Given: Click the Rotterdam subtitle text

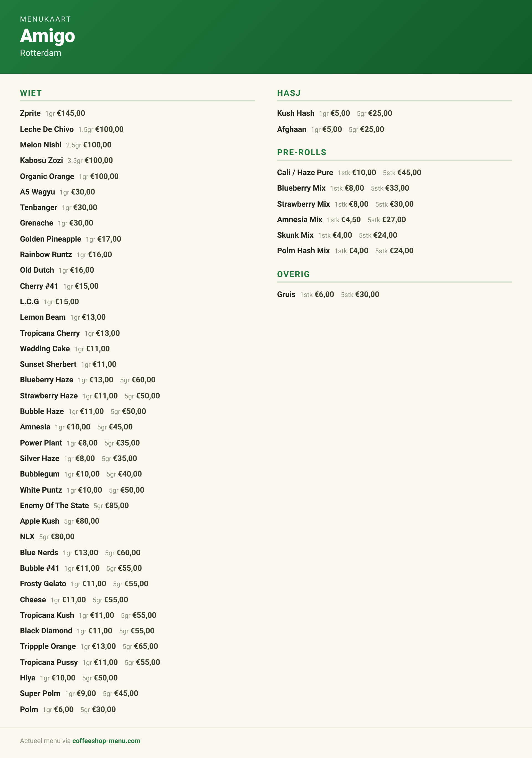Looking at the screenshot, I should pos(41,53).
